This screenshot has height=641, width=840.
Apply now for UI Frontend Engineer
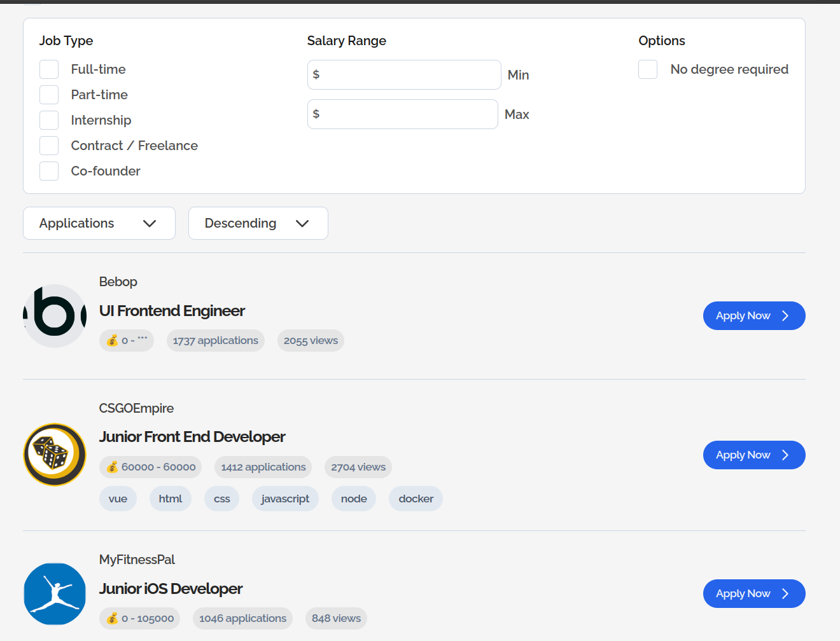coord(753,316)
